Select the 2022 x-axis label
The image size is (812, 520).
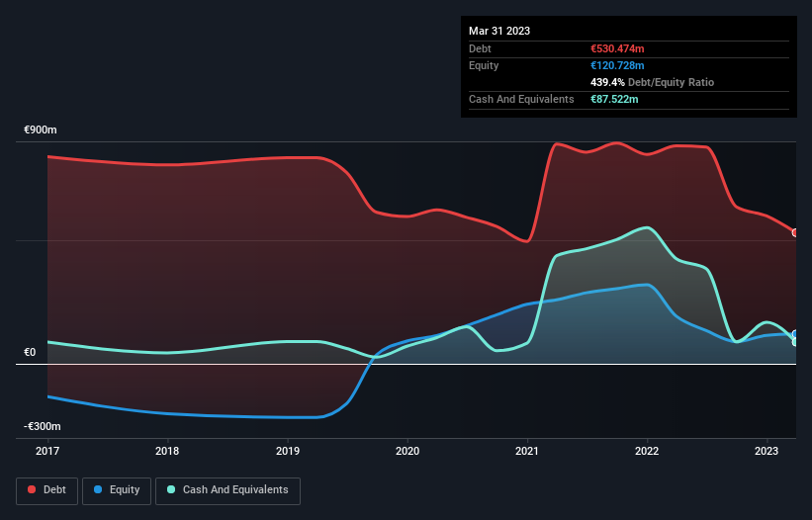point(647,451)
